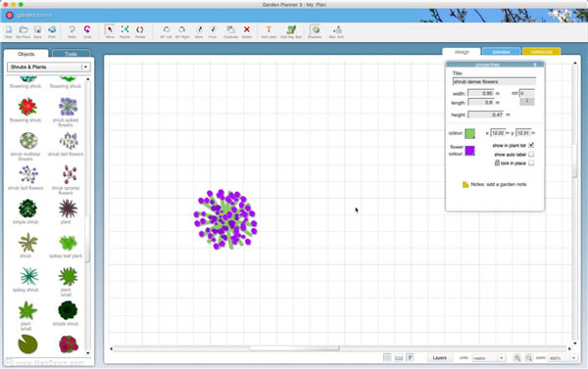Viewport: 588px width, 369px height.
Task: Open the Tools tab in the left panel
Action: tap(71, 54)
